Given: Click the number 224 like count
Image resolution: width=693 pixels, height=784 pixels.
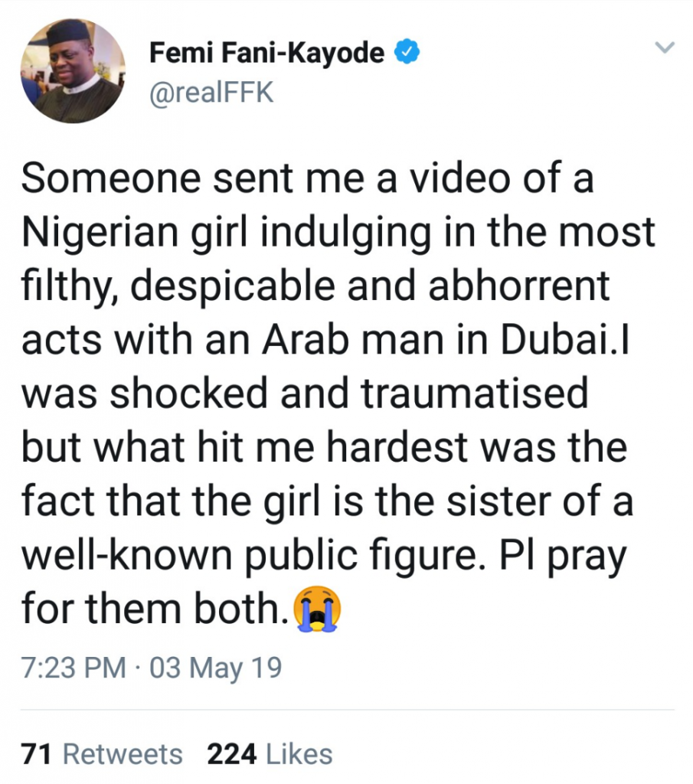Looking at the screenshot, I should point(231,753).
